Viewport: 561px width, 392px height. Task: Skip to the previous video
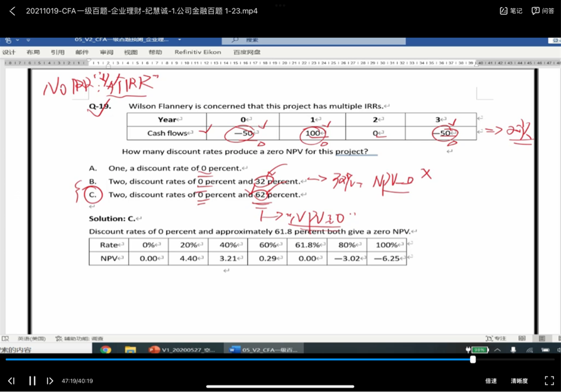click(12, 381)
